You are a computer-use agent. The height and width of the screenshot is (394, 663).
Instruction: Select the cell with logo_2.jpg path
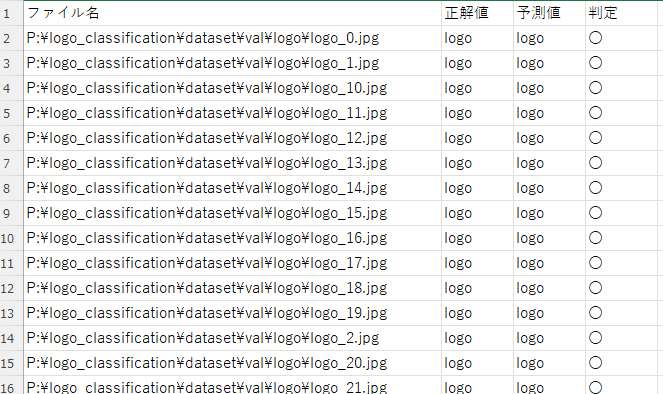[232, 338]
